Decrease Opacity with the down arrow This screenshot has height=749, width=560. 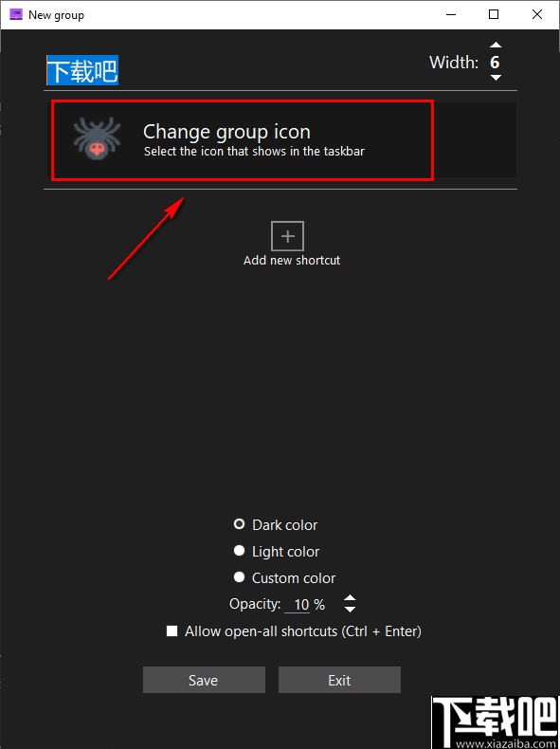[x=350, y=610]
